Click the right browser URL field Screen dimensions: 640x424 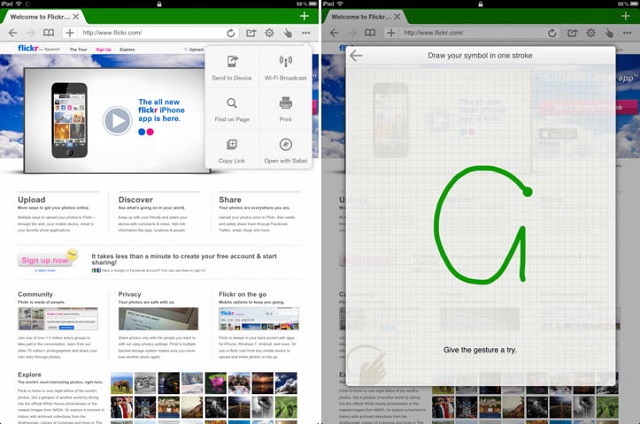point(472,33)
